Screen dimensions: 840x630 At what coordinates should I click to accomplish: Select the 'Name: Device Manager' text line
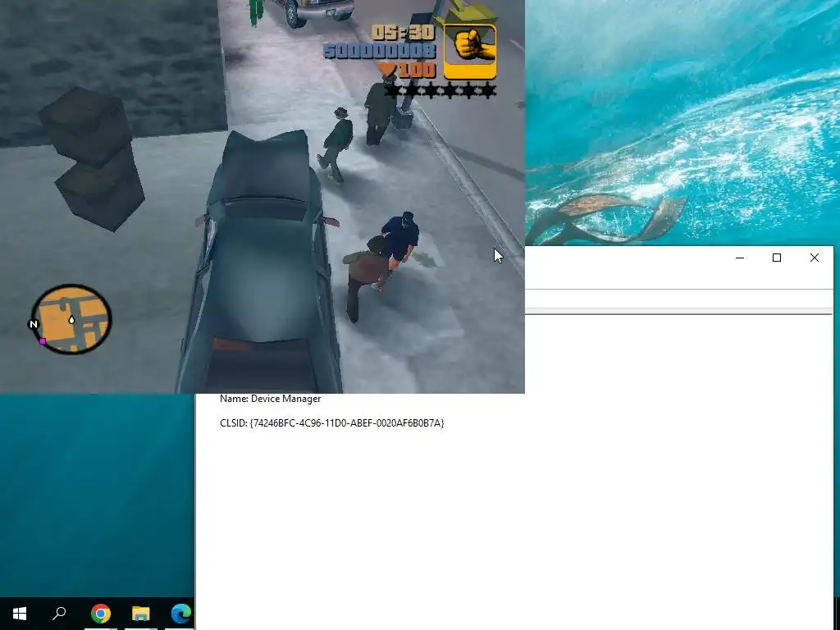(271, 399)
